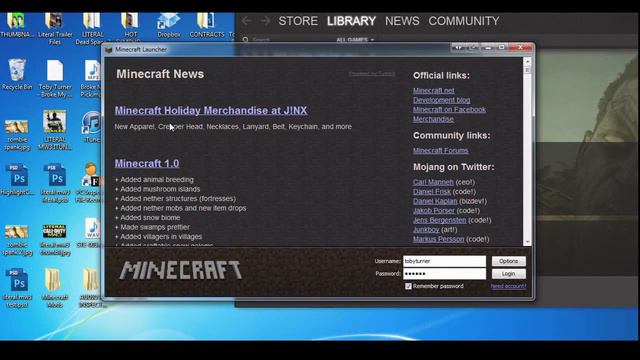Click the news pane scrollbar up arrow
640x360 pixels.
tap(527, 61)
